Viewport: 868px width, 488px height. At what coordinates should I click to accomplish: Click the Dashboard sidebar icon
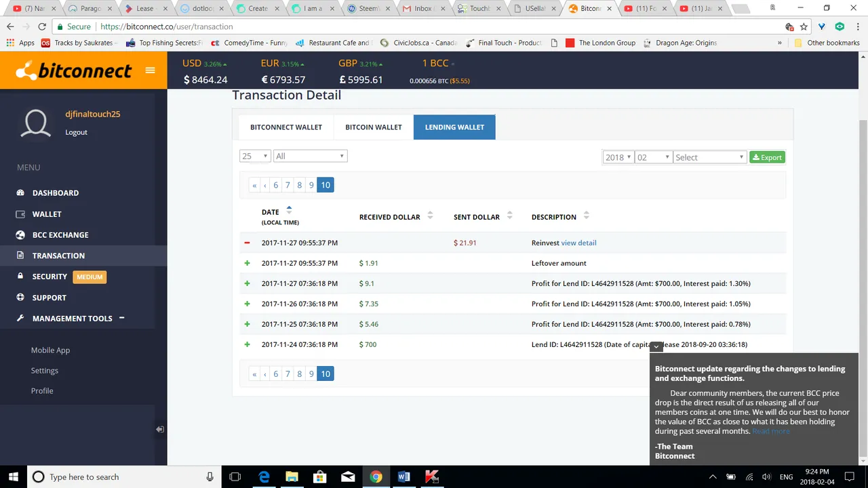[20, 192]
